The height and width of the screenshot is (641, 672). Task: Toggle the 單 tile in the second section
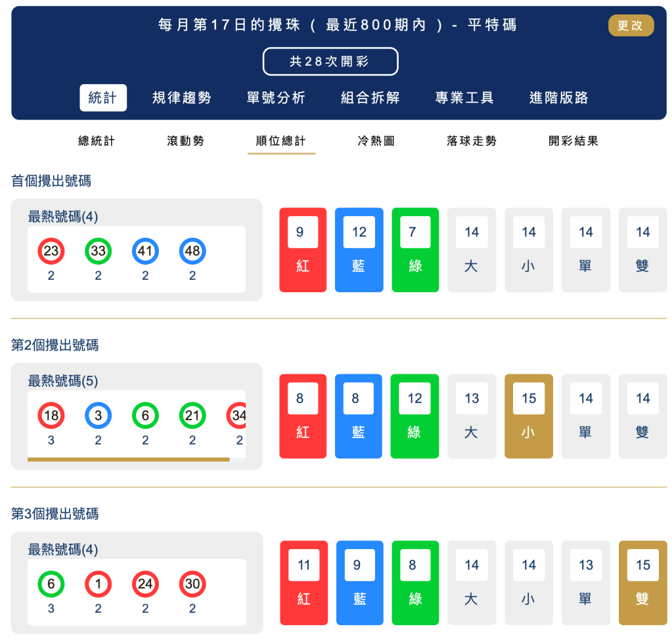pyautogui.click(x=585, y=416)
